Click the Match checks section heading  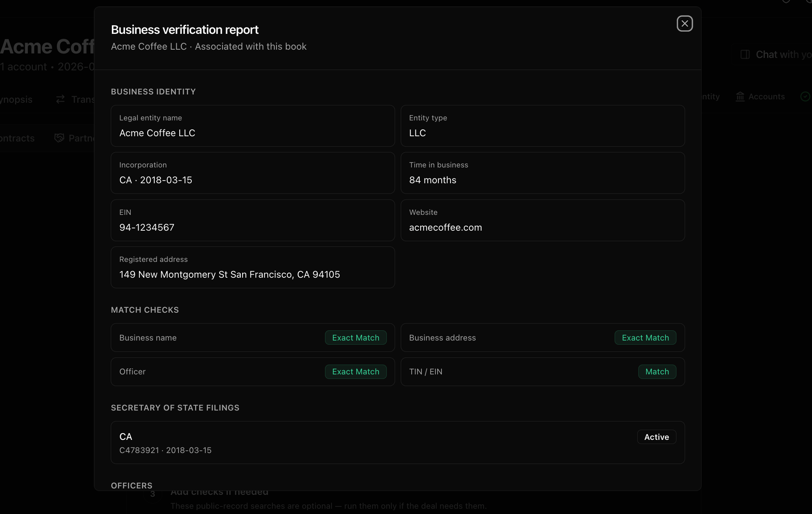coord(145,310)
